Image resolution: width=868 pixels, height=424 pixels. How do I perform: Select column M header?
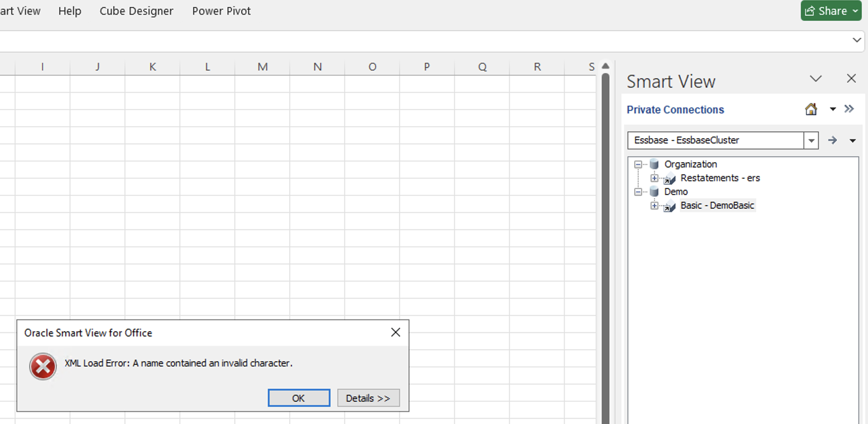[x=262, y=67]
